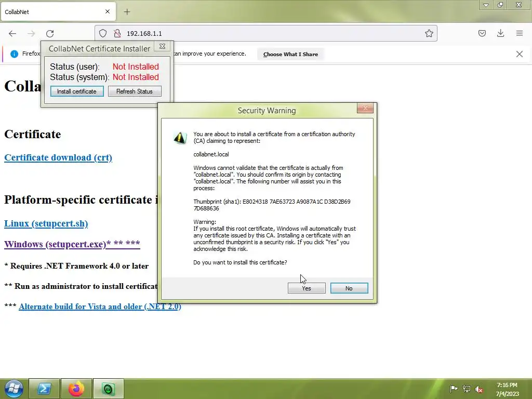Click the muted volume tray icon

[479, 389]
